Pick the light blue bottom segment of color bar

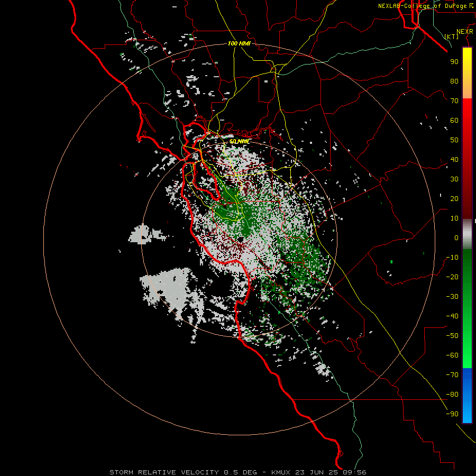tap(467, 410)
